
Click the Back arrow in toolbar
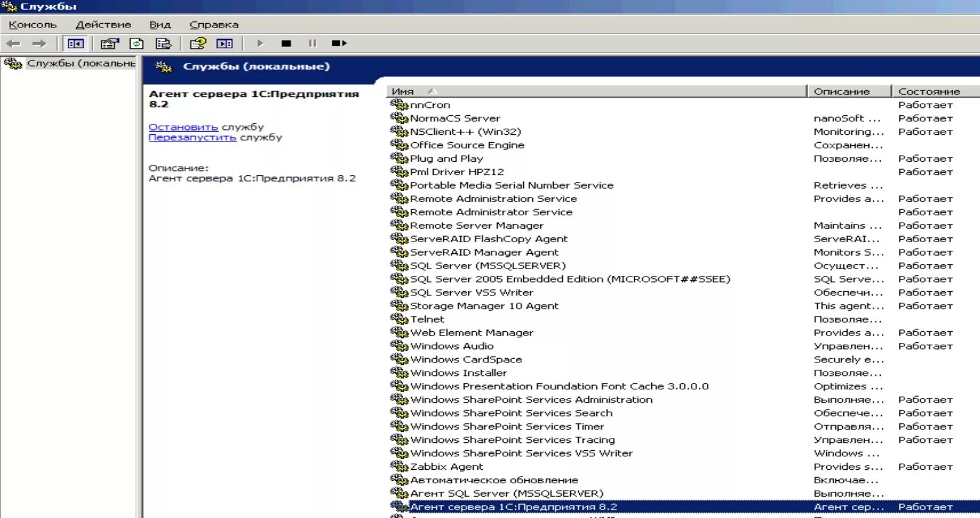[13, 43]
